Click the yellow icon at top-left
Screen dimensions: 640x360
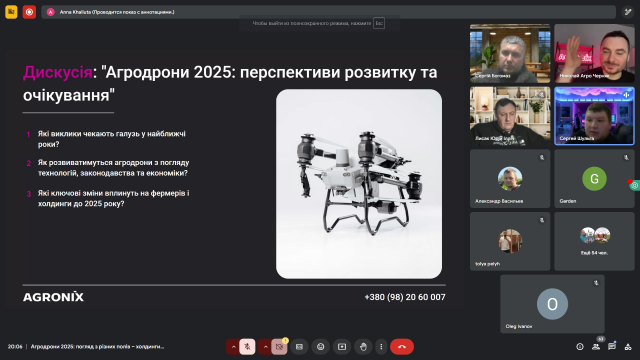tap(11, 12)
